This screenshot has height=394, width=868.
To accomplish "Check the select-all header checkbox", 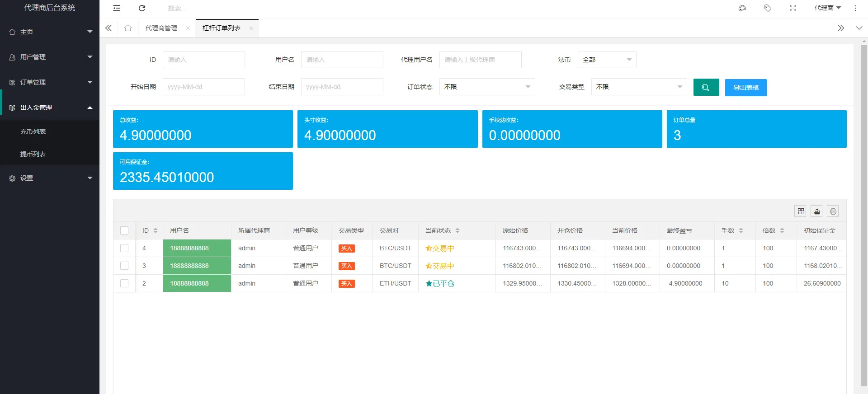I will pos(124,230).
